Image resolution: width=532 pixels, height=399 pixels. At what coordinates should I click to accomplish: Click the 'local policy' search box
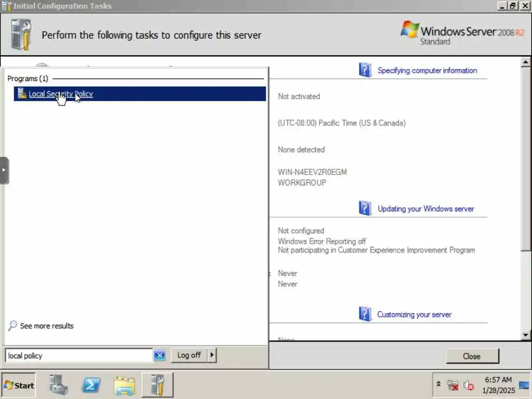pyautogui.click(x=79, y=355)
